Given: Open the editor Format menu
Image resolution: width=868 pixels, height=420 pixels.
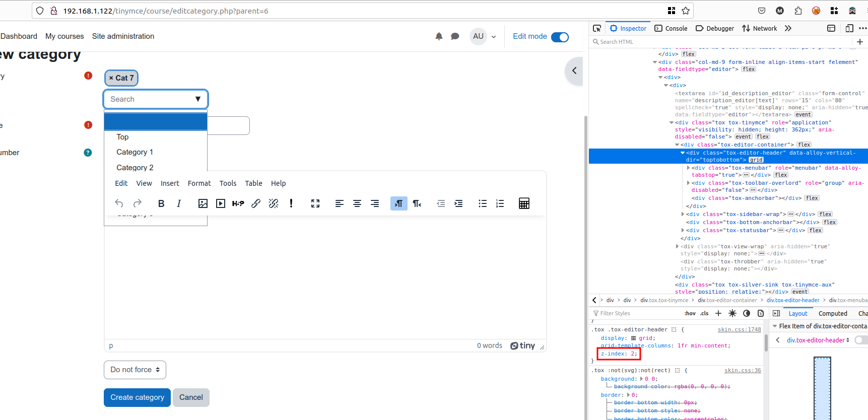Looking at the screenshot, I should click(199, 183).
